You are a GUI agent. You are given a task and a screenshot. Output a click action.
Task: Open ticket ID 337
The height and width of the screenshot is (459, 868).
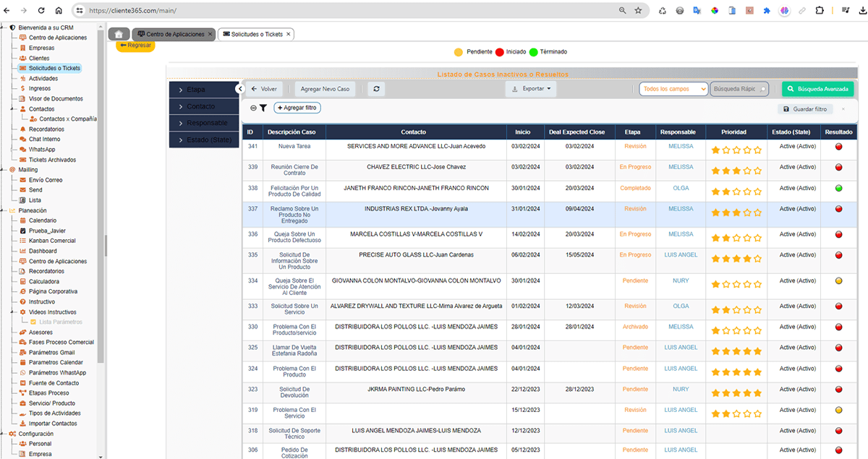pos(252,209)
